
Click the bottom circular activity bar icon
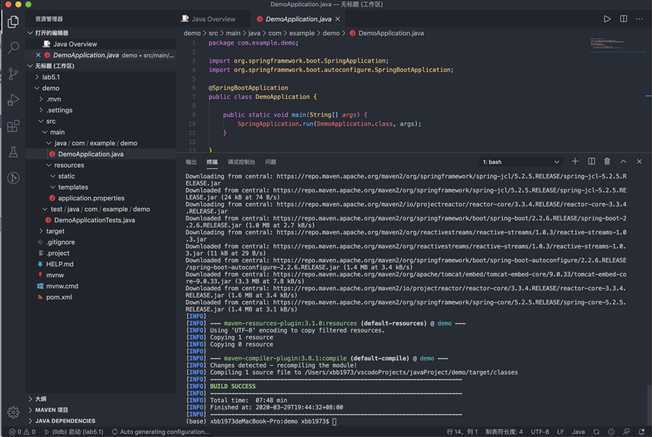(x=13, y=178)
